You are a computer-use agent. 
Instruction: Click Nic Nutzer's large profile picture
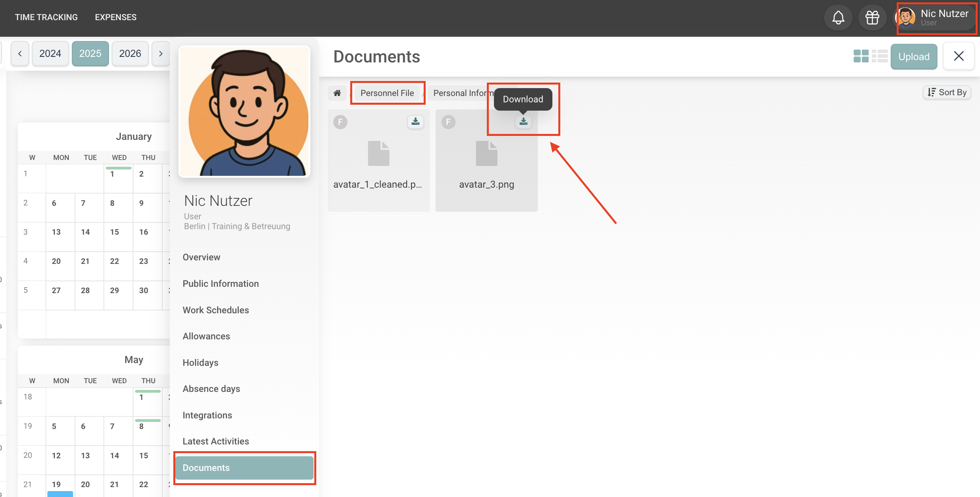click(244, 111)
